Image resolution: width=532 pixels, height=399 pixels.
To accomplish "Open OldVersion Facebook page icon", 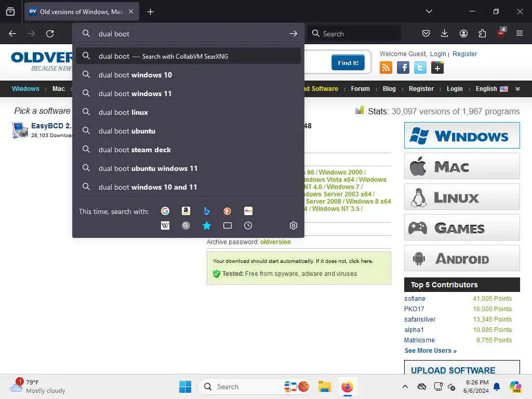I will [x=403, y=68].
